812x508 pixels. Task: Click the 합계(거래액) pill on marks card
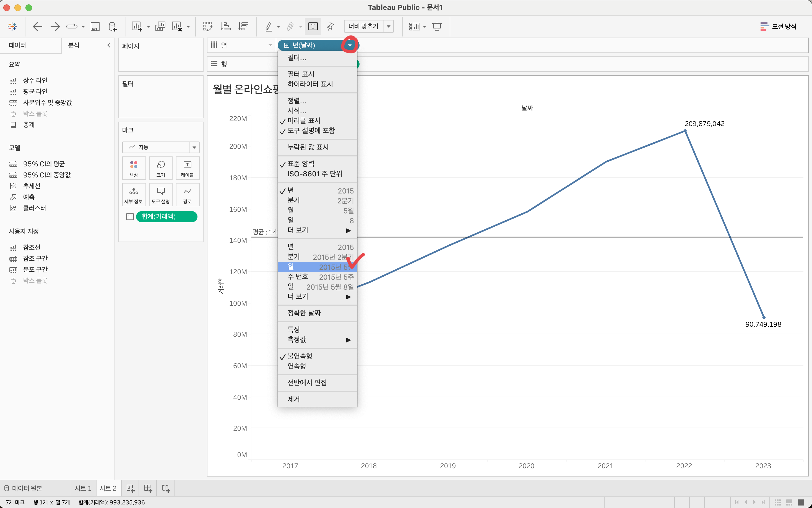pyautogui.click(x=166, y=216)
